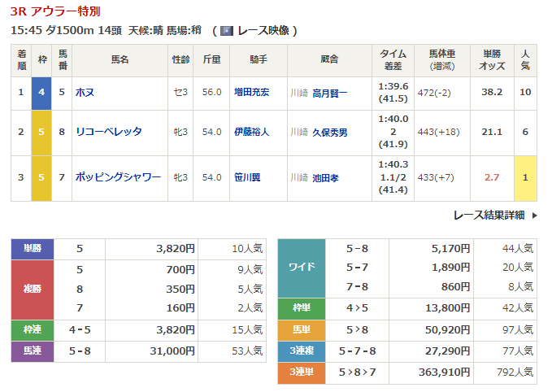The height and width of the screenshot is (392, 552).
Task: Open trainer 高月賢一 page
Action: click(x=329, y=94)
